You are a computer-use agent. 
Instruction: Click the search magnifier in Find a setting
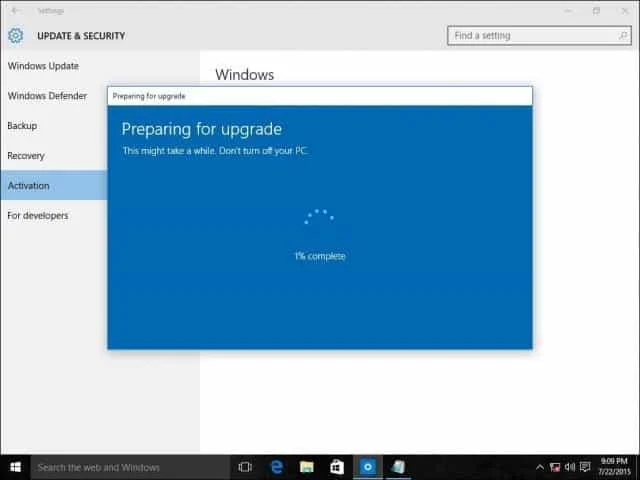622,36
